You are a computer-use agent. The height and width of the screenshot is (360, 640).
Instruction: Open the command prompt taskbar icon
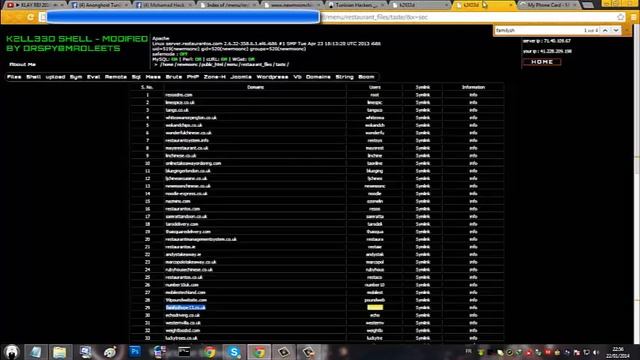(184, 352)
